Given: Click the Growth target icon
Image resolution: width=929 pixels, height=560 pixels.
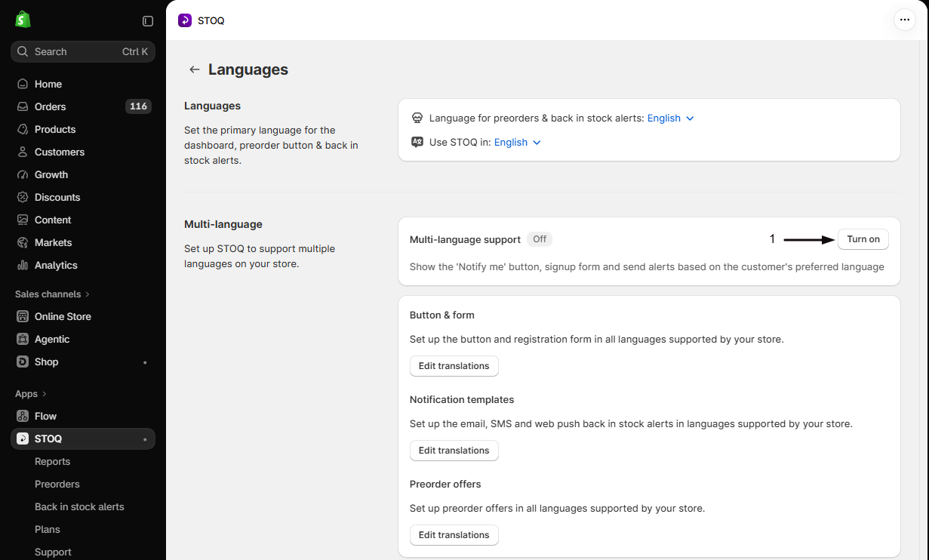Looking at the screenshot, I should [23, 174].
